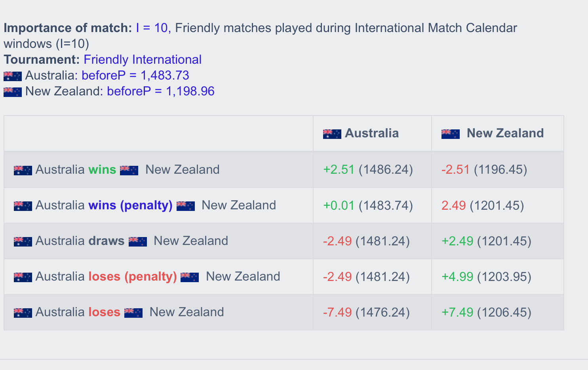Click first flag in the 'Australia loses' last row
Screen dimensions: 588x370
23,313
